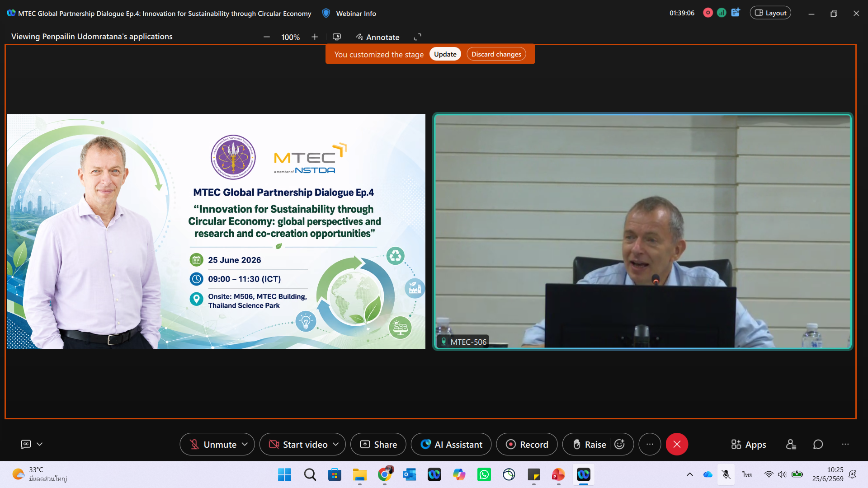Image resolution: width=868 pixels, height=488 pixels.
Task: Open the Apps panel
Action: pos(749,445)
